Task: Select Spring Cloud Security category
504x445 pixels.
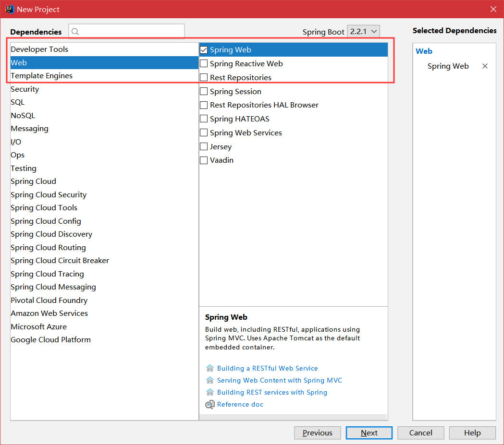Action: (104, 194)
